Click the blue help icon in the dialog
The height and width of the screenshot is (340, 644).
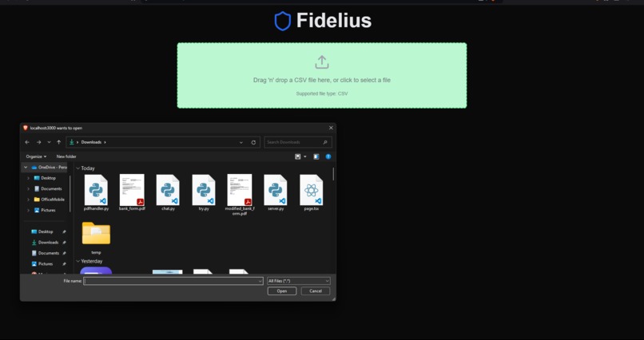point(328,156)
